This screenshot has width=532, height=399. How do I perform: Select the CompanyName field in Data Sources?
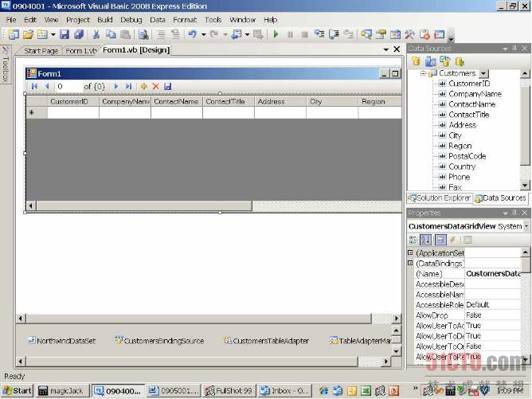pos(475,94)
